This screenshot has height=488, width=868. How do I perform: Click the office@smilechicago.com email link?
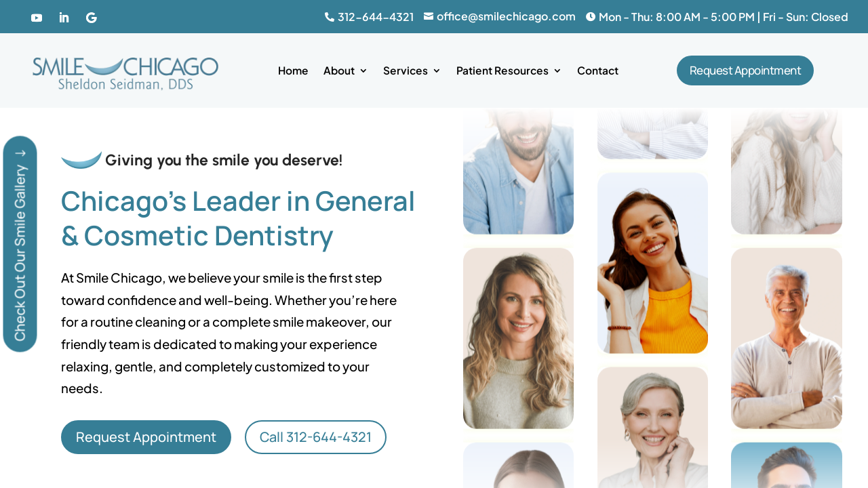506,16
